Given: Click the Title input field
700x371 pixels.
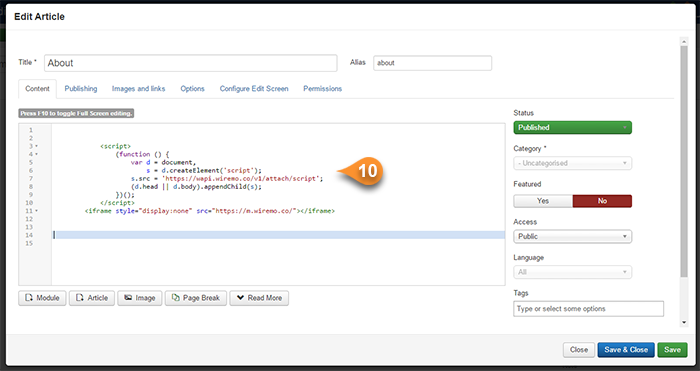Looking at the screenshot, I should 191,63.
